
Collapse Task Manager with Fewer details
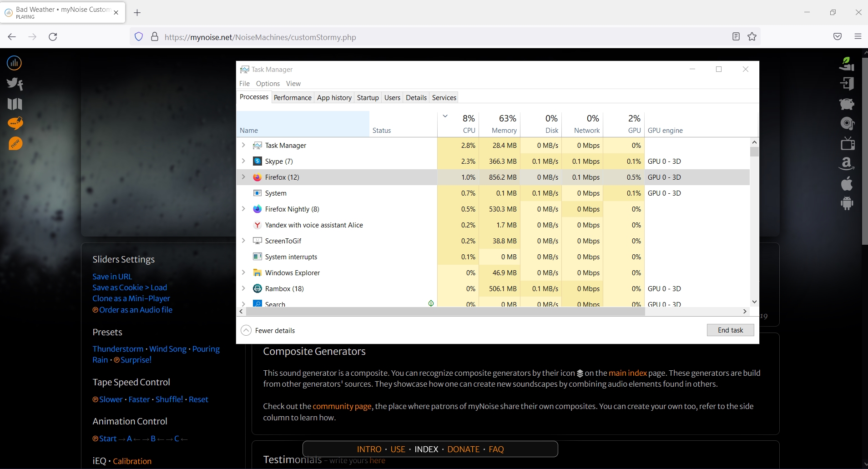268,330
